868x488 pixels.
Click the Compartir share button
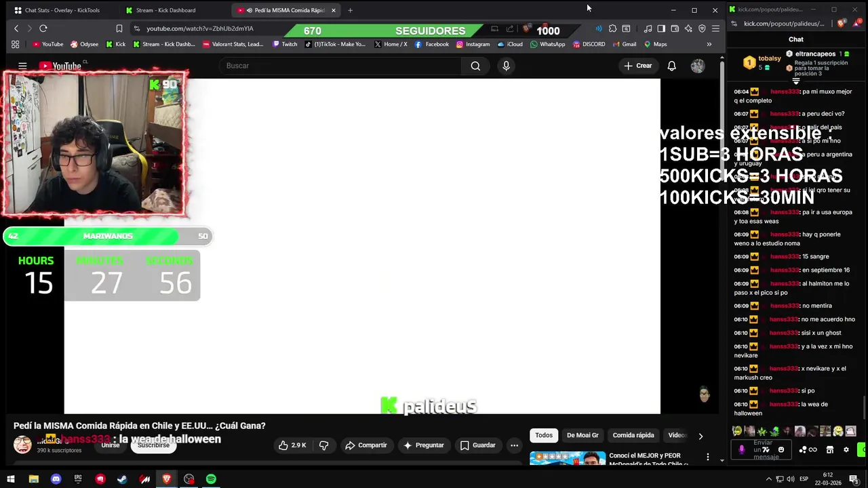click(366, 445)
